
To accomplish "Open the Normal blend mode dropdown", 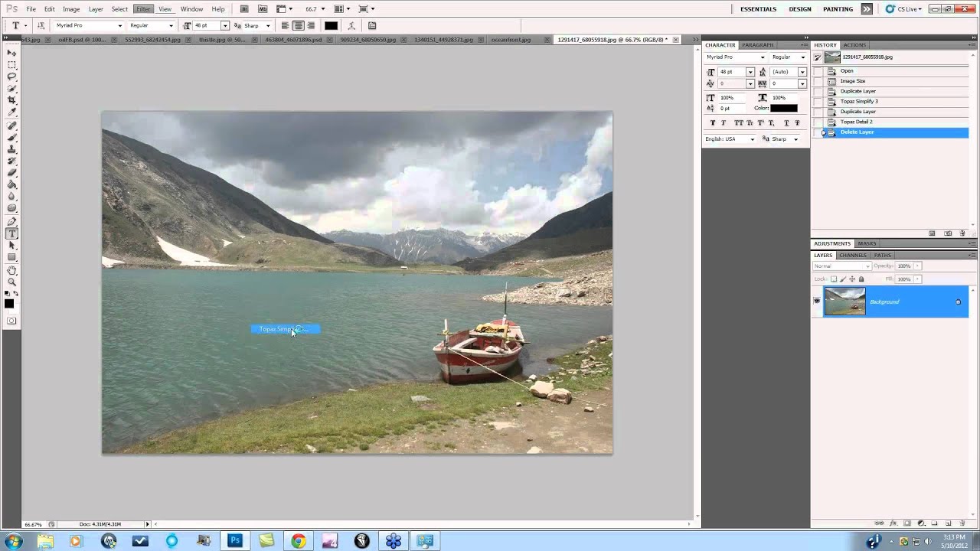I will click(841, 266).
